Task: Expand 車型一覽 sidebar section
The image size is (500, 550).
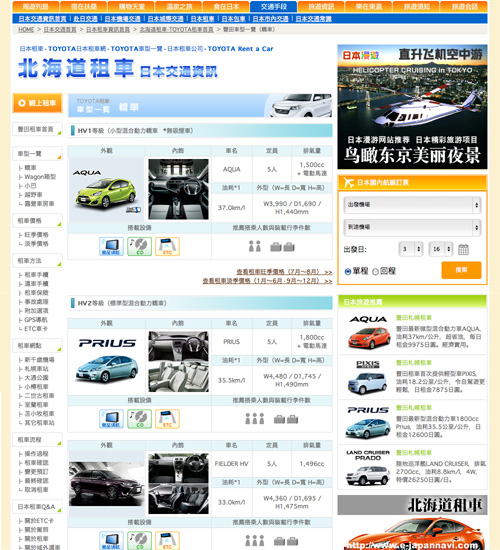Action: 37,154
